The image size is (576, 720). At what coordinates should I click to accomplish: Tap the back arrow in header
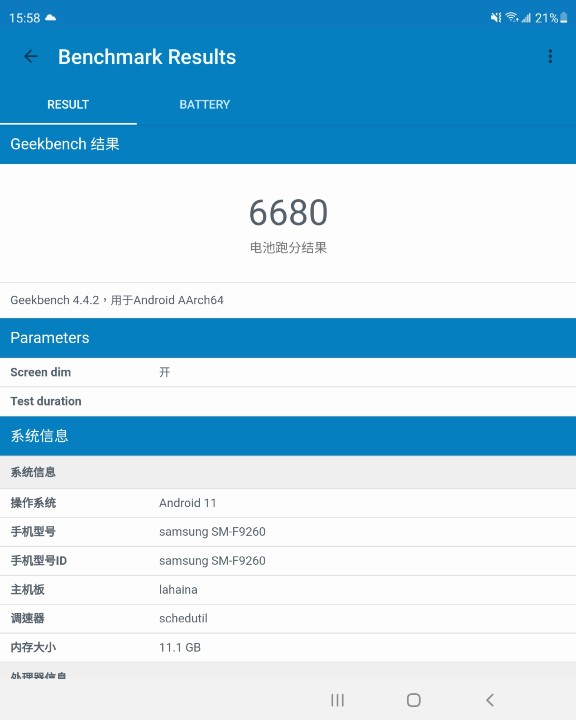tap(31, 56)
